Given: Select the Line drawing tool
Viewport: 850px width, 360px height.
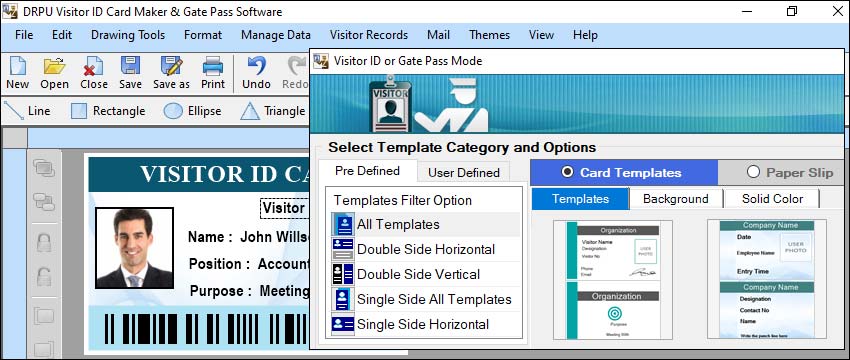Looking at the screenshot, I should (27, 111).
